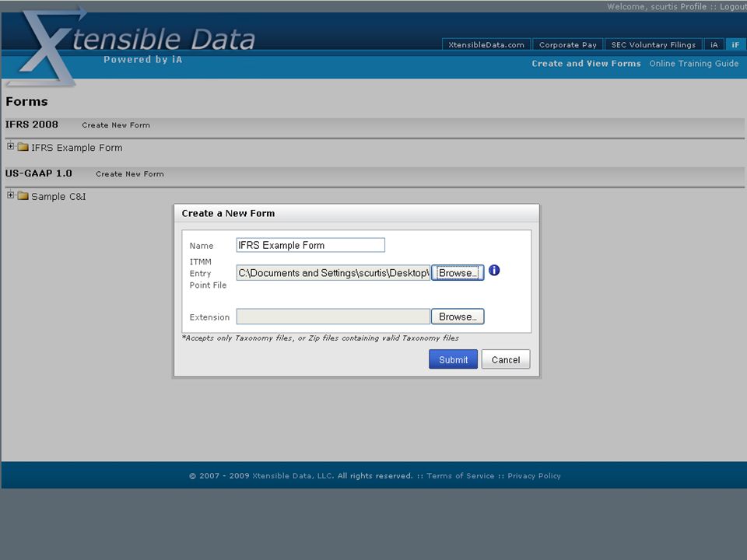This screenshot has width=747, height=560.
Task: Click the IFRS Example Form folder icon
Action: click(23, 147)
